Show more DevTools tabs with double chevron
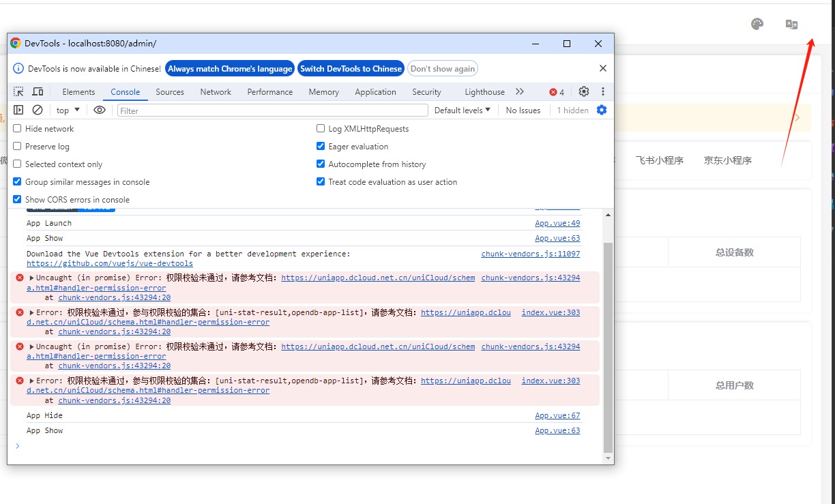The width and height of the screenshot is (835, 504). coord(520,92)
